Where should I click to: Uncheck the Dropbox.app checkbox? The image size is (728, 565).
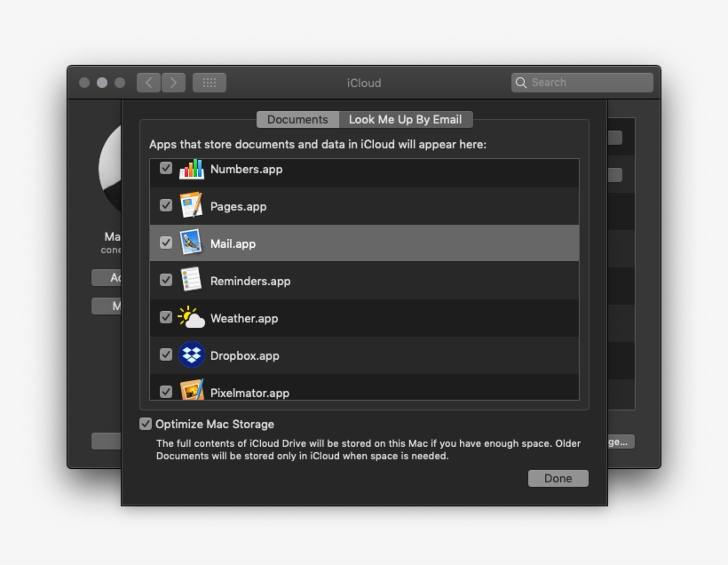tap(166, 354)
